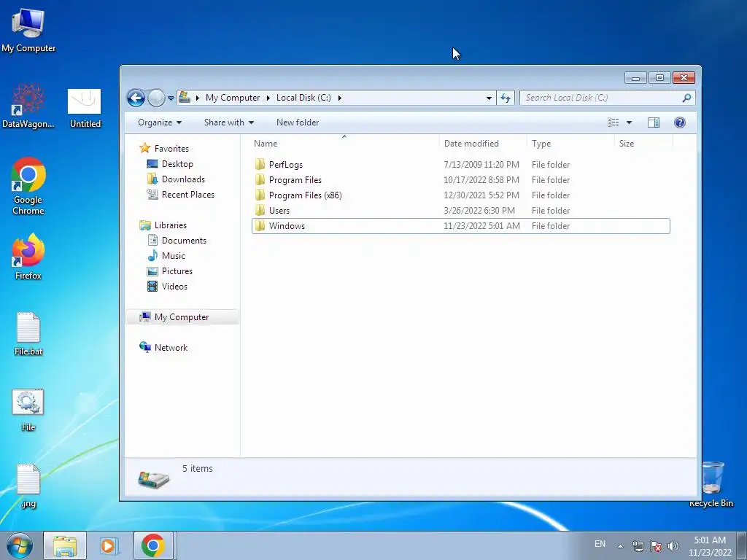
Task: Select My Computer in navigation pane
Action: tap(182, 317)
